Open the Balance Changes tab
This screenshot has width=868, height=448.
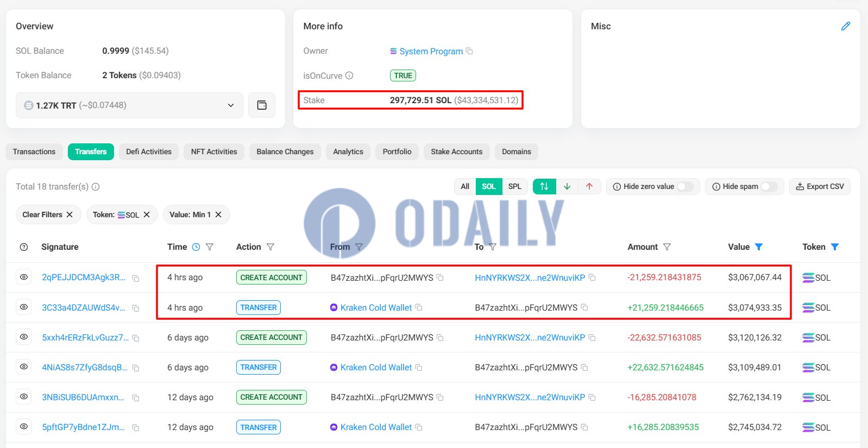pos(285,152)
